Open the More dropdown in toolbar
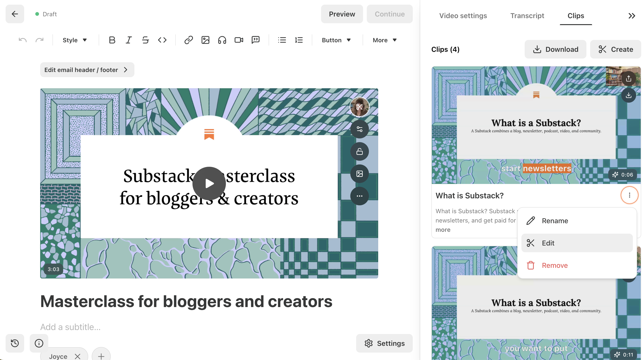 [384, 40]
